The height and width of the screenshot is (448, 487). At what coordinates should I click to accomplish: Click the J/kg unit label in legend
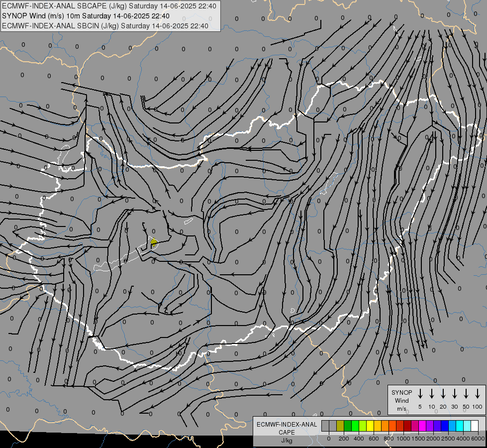point(287,441)
